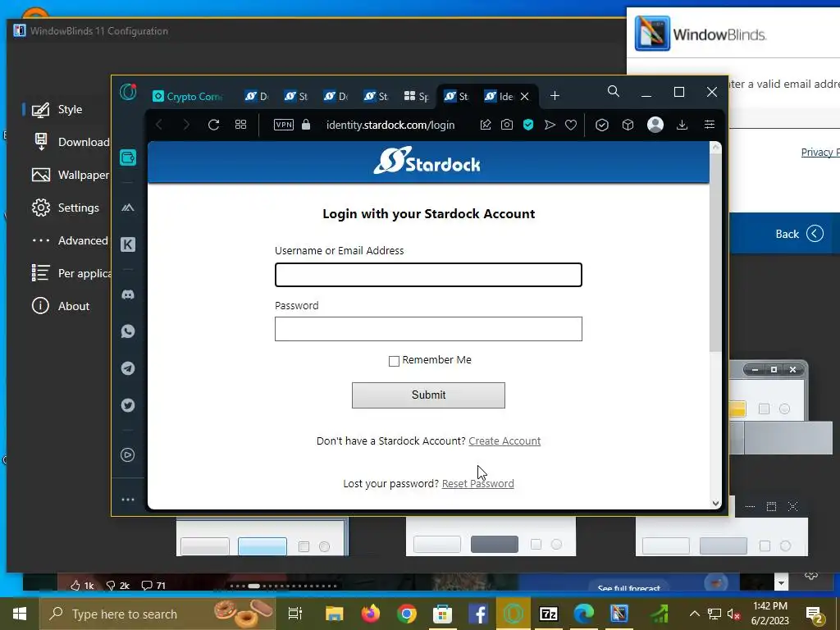Open the notification center icon
Image resolution: width=840 pixels, height=630 pixels.
(815, 614)
